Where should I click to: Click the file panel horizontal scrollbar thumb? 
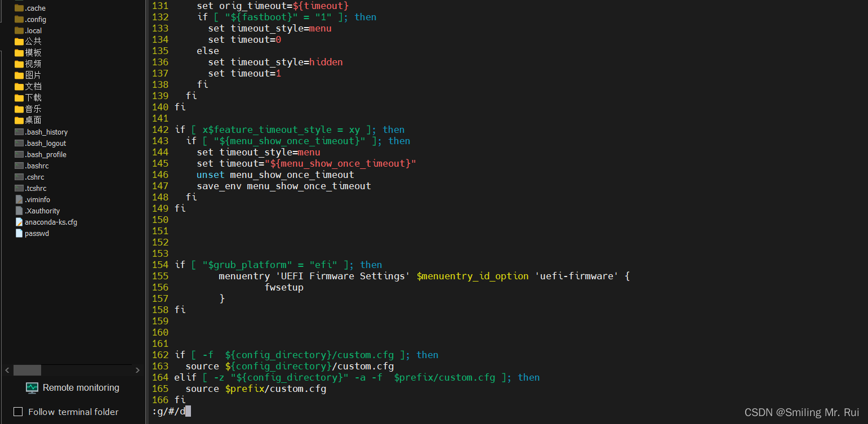27,371
